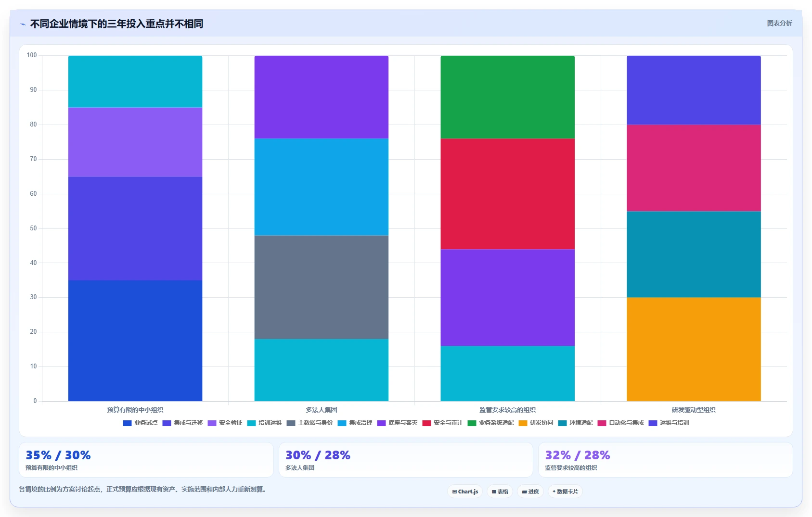Click the small icon before the chart title
This screenshot has width=812, height=517.
pos(23,24)
